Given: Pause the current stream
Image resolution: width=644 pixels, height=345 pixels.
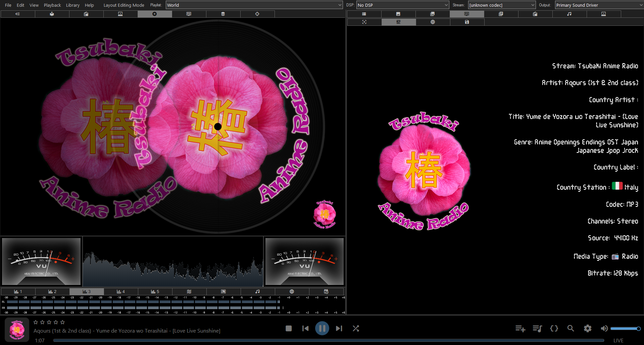Looking at the screenshot, I should click(x=322, y=329).
